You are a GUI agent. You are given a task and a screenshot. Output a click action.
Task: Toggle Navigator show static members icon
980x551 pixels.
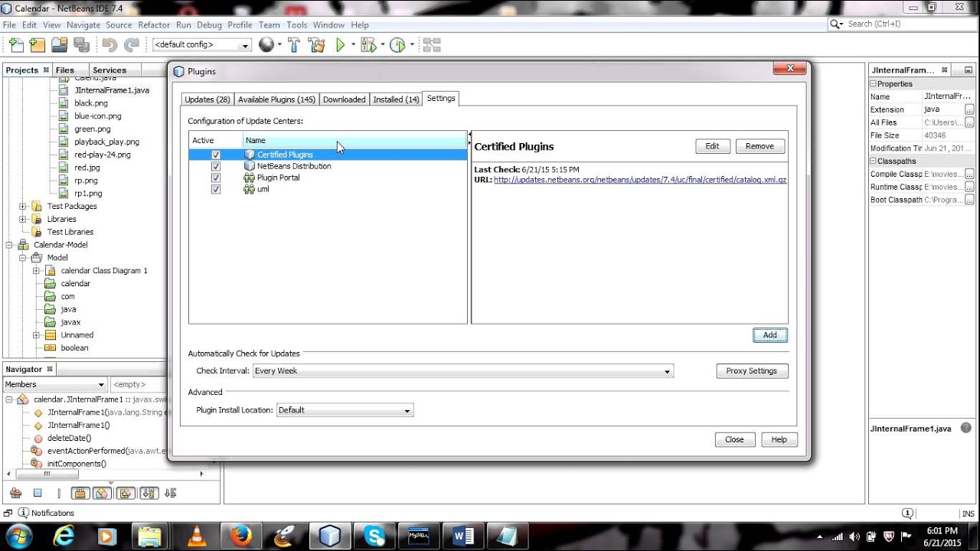coord(59,493)
